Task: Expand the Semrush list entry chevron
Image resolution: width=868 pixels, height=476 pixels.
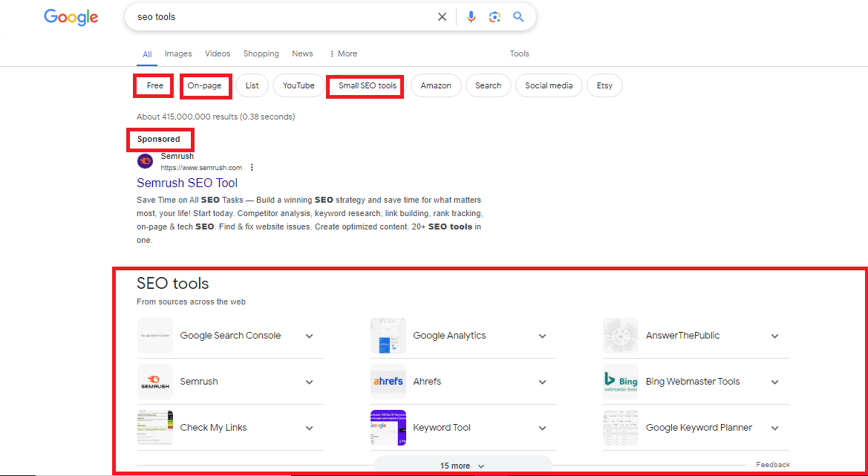Action: coord(310,382)
